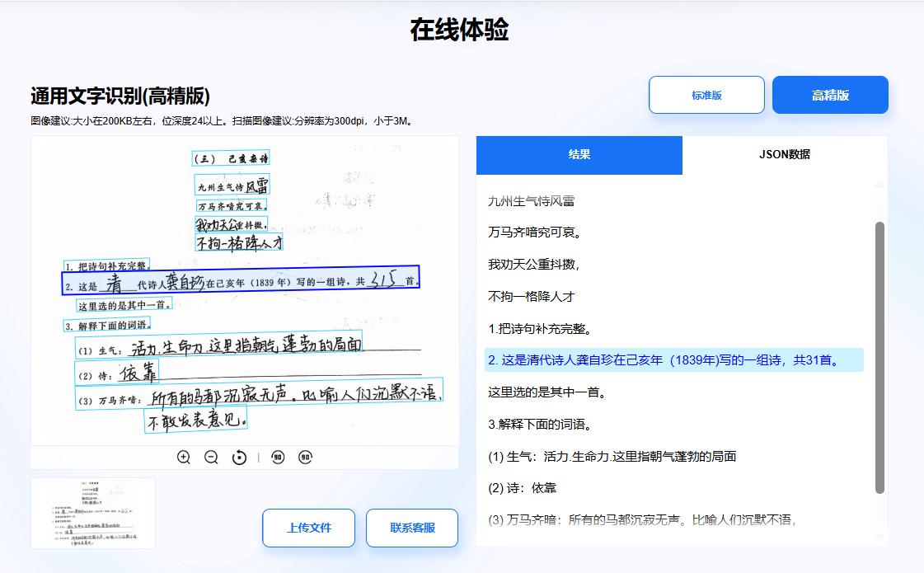
Task: Enable 高精版 (High Precision) mode
Action: (829, 94)
